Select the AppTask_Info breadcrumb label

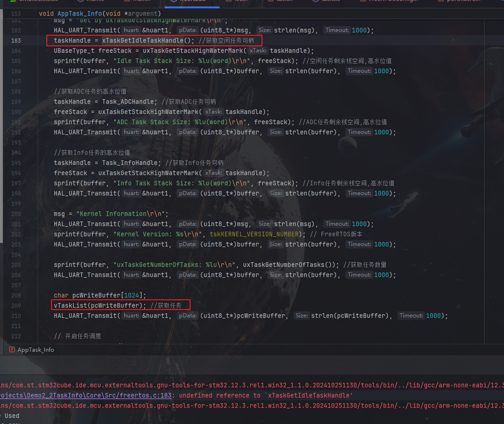pos(36,350)
